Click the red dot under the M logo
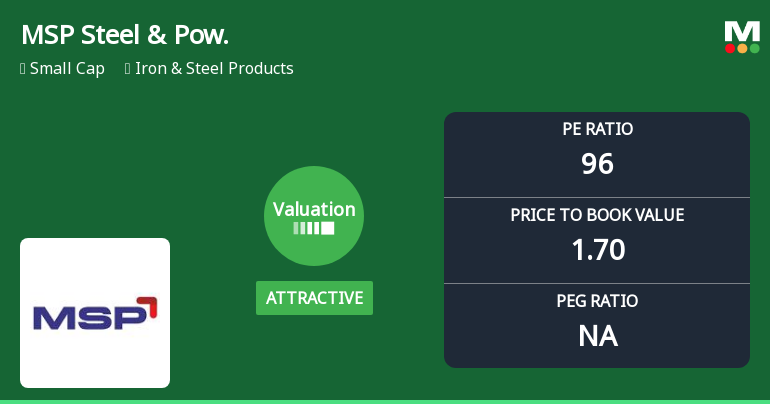Image resolution: width=770 pixels, height=404 pixels. click(x=731, y=48)
